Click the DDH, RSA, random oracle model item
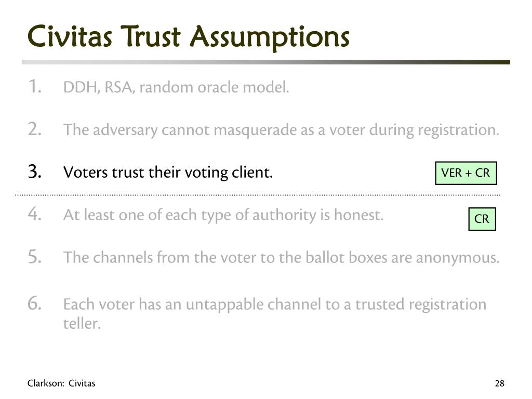532x399 pixels. coord(176,87)
